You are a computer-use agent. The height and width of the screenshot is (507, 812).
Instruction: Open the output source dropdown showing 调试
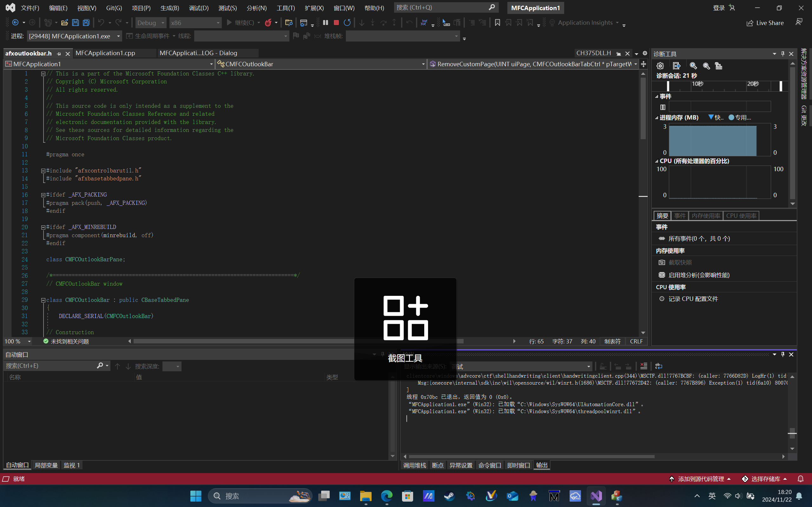tap(521, 367)
